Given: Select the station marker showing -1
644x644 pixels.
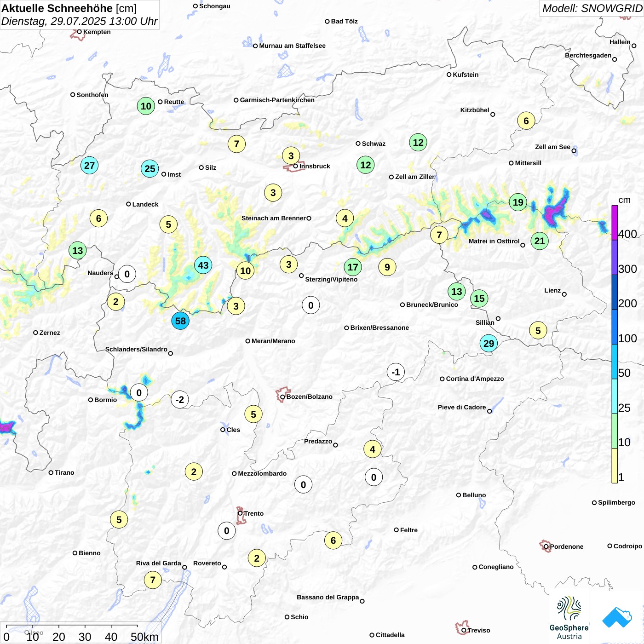Looking at the screenshot, I should (x=396, y=372).
